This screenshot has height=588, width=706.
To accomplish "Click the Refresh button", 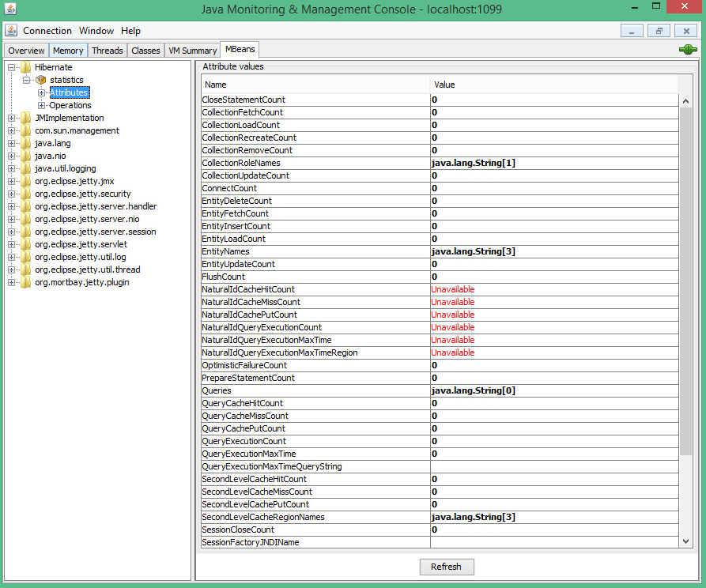I will click(x=446, y=567).
